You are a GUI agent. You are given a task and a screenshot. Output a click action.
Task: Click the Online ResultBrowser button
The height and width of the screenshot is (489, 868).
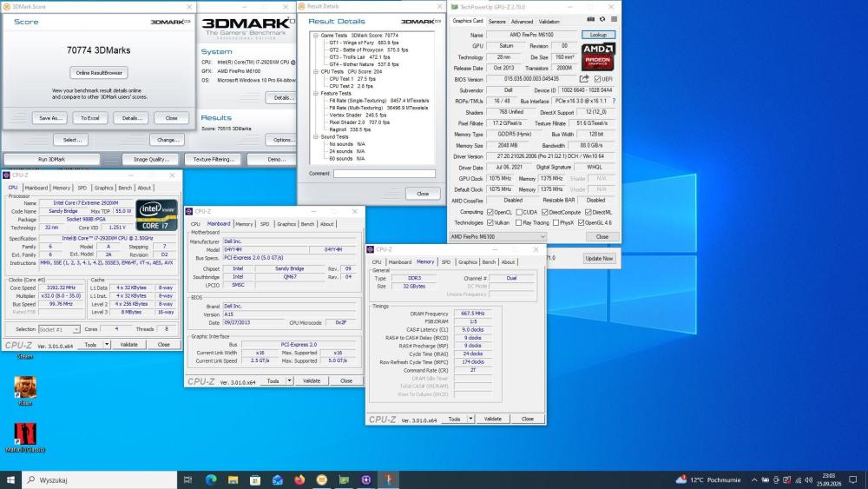pyautogui.click(x=99, y=73)
